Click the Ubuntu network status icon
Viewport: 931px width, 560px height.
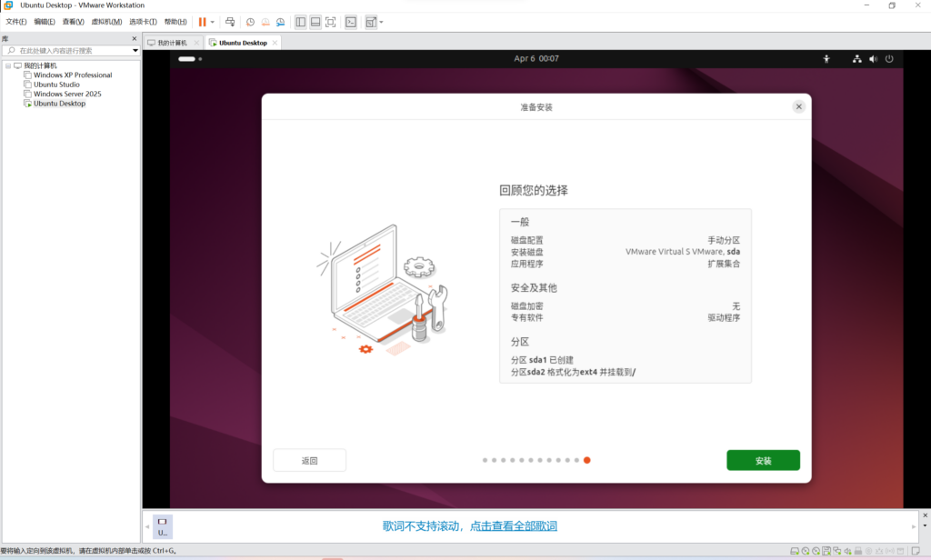(x=856, y=59)
